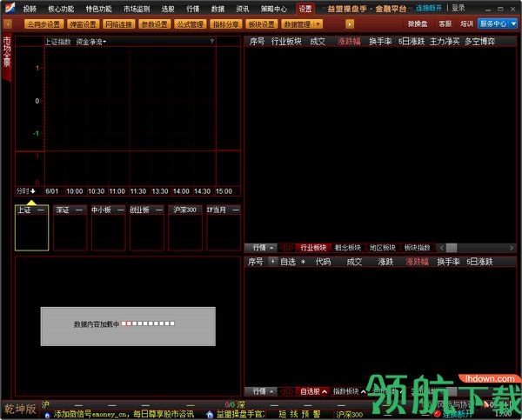Click the toolbar scroll-left arrow icon
This screenshot has width=522, height=420.
[x=8, y=24]
